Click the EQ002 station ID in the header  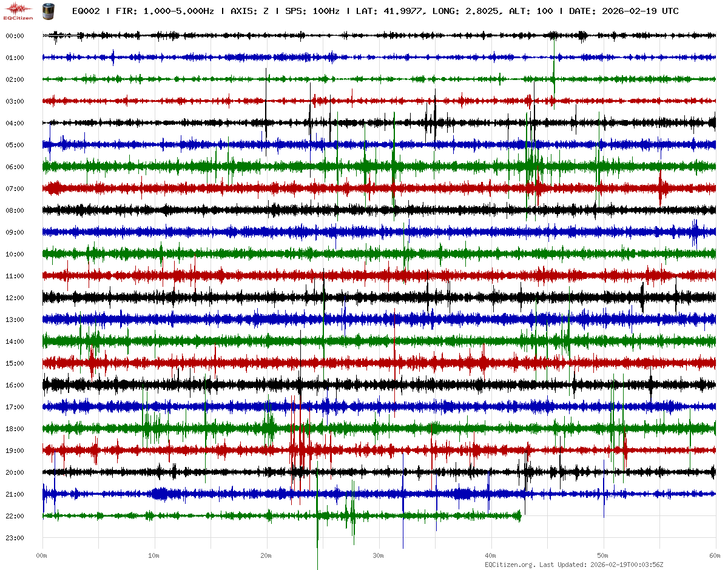click(x=86, y=11)
